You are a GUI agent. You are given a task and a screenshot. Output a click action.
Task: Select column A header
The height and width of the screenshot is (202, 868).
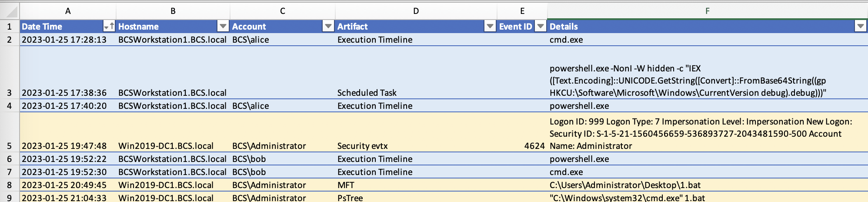[68, 11]
